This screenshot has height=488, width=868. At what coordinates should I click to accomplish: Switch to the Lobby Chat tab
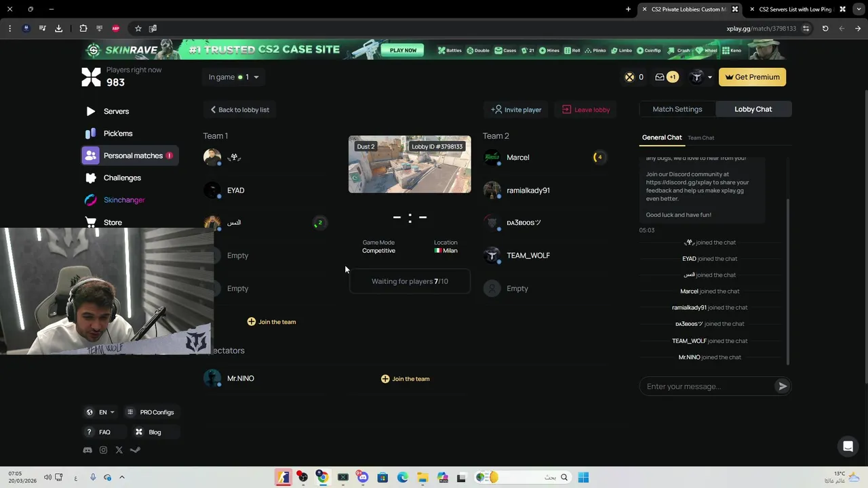point(753,109)
